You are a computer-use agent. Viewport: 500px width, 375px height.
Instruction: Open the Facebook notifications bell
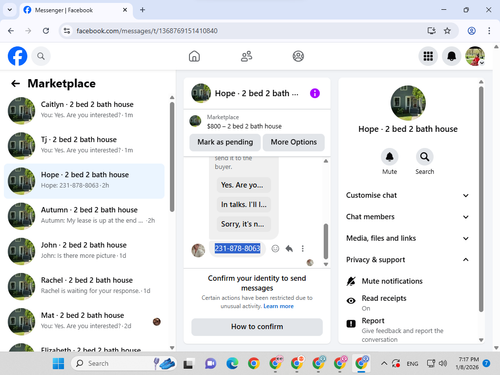point(451,56)
